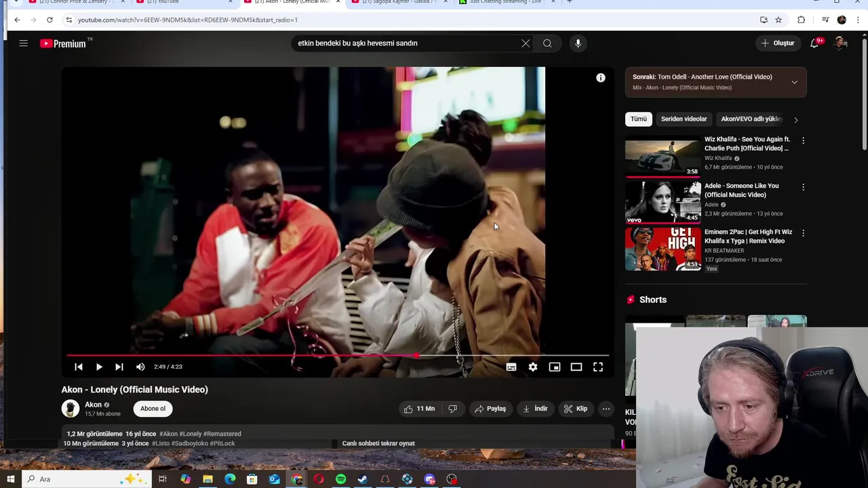
Task: Open the Akon channel name link
Action: point(93,405)
